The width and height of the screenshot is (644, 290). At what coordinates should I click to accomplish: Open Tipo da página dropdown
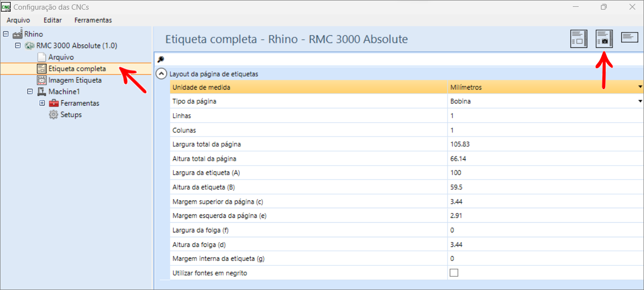640,101
